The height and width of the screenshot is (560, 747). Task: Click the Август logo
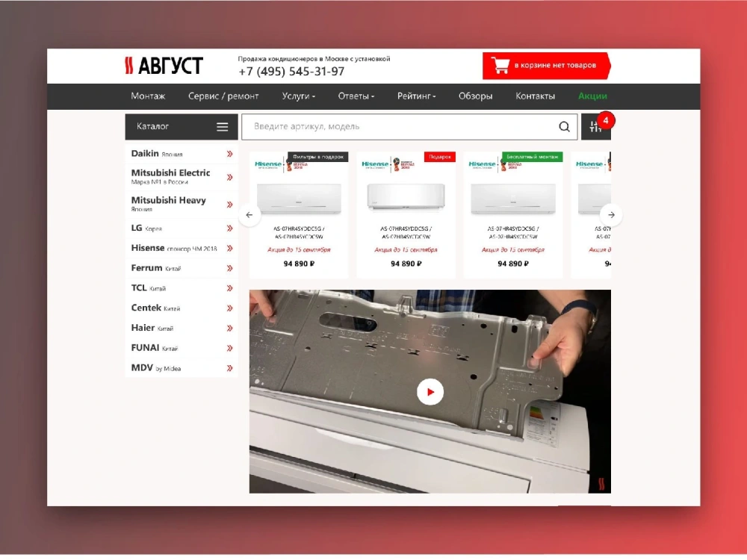(164, 66)
